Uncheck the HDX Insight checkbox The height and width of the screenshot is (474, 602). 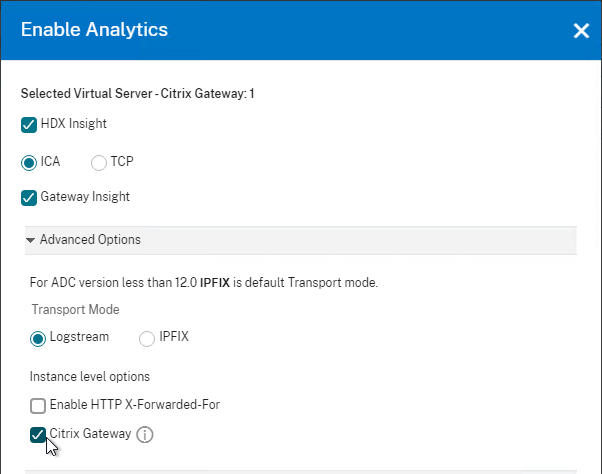coord(29,125)
